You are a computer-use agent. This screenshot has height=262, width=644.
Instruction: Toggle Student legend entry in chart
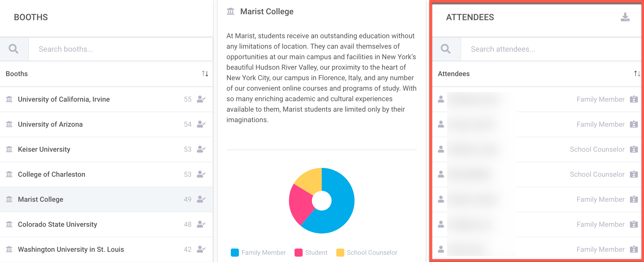[x=311, y=253]
